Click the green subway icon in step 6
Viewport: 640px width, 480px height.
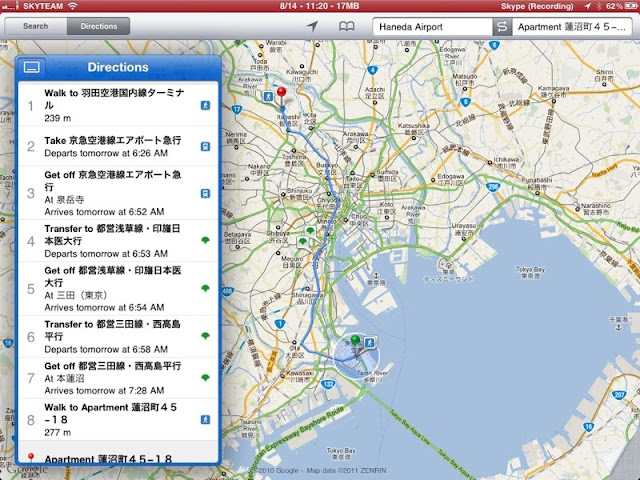205,336
